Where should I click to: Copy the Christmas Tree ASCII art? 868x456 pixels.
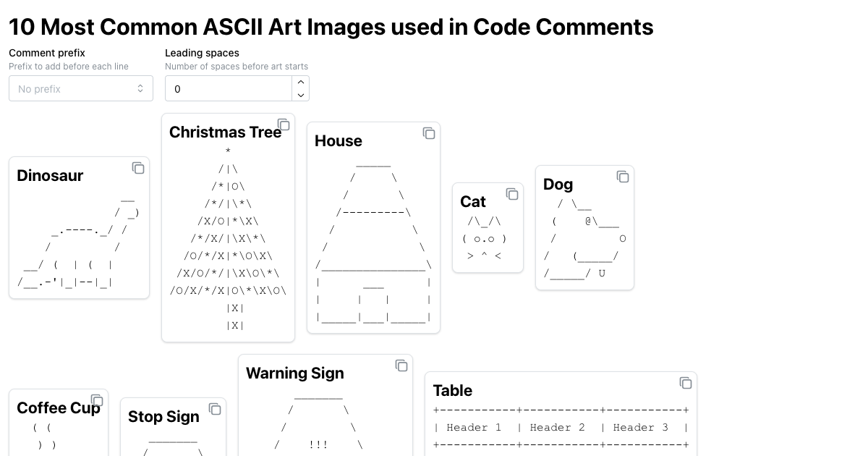[x=284, y=124]
